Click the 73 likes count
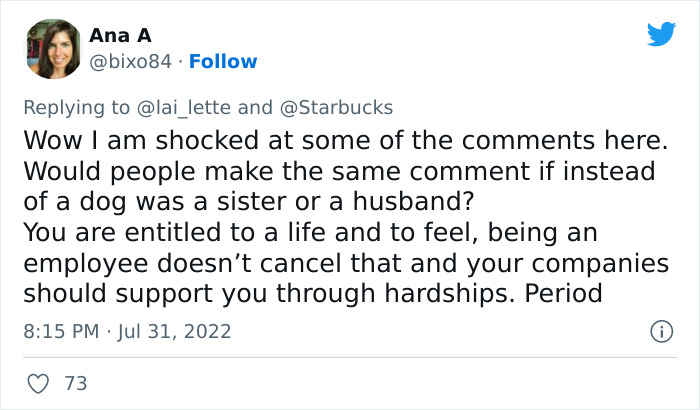700x410 pixels. (x=73, y=382)
